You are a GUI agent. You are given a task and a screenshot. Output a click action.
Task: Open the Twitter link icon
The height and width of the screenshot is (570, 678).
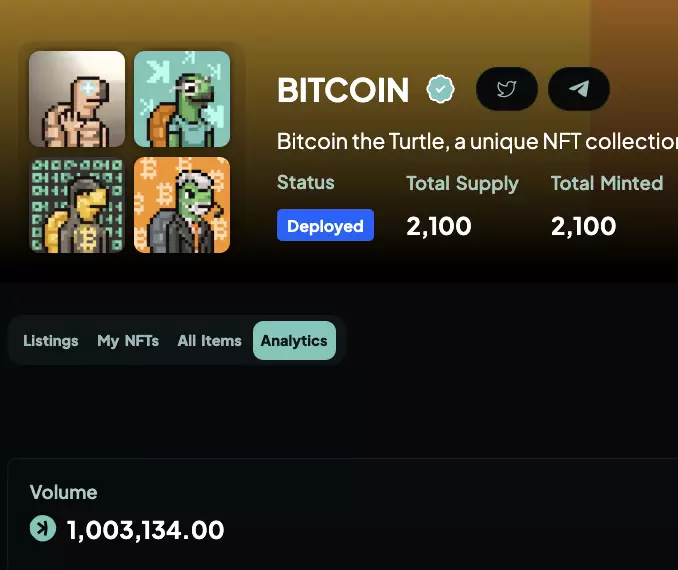click(506, 89)
